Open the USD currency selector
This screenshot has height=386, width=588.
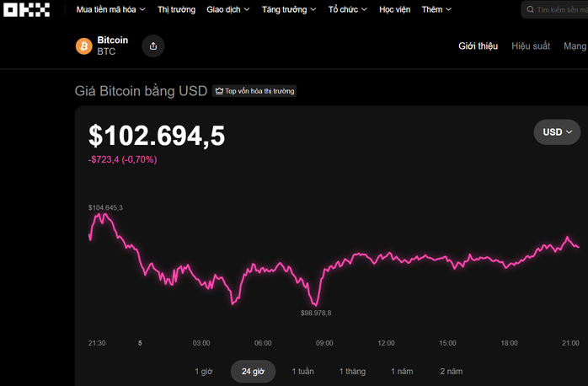557,132
